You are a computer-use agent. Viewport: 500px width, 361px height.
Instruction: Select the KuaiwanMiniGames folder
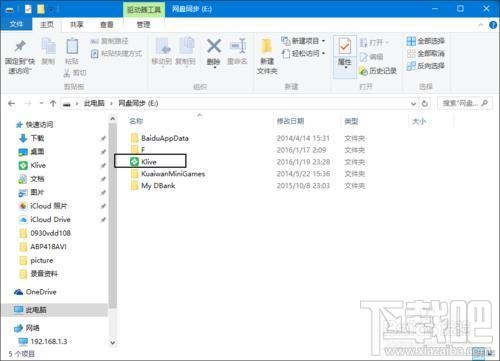(168, 174)
